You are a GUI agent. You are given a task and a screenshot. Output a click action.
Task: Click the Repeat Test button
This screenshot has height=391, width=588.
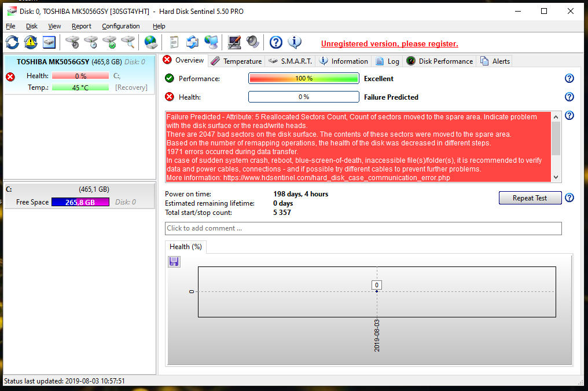530,198
